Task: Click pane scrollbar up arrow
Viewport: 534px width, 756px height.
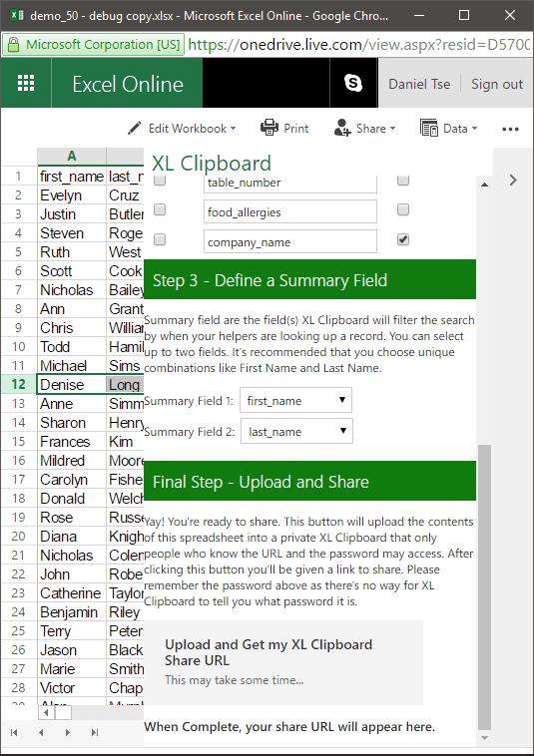Action: [x=484, y=185]
